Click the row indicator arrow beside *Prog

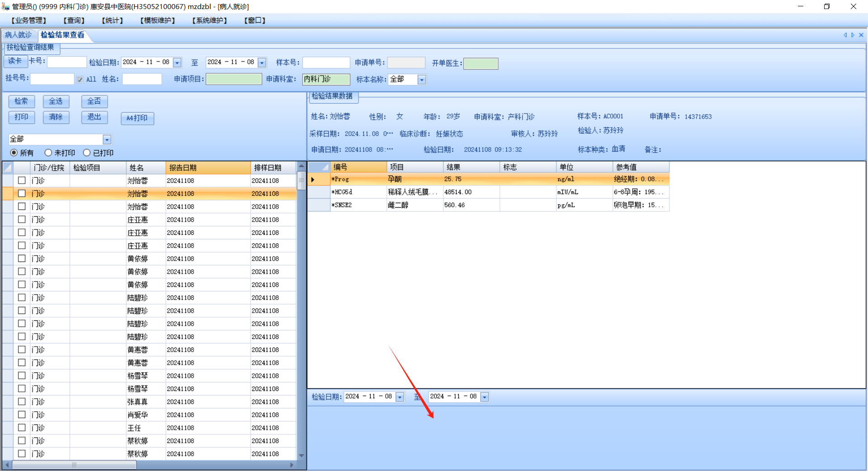(313, 180)
